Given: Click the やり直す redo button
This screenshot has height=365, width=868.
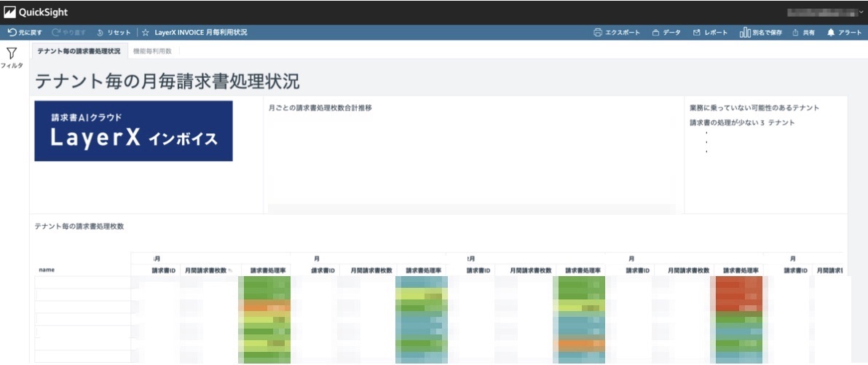Looking at the screenshot, I should click(x=69, y=33).
